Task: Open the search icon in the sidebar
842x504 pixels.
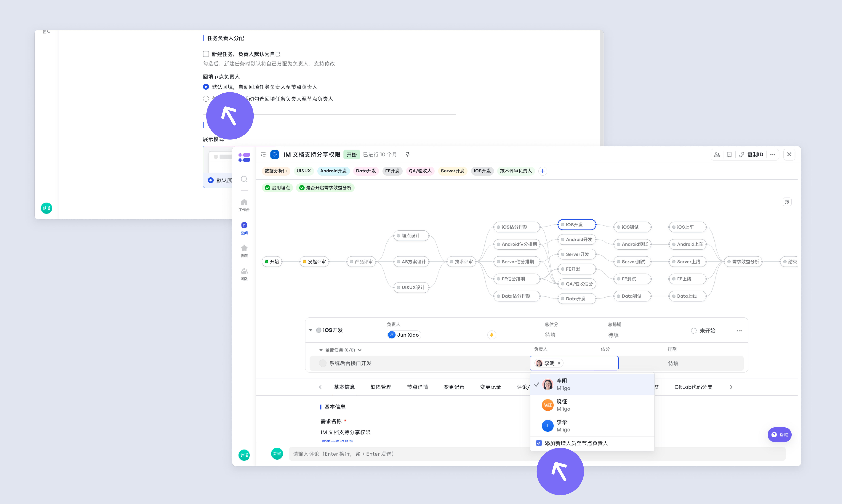Action: [244, 179]
